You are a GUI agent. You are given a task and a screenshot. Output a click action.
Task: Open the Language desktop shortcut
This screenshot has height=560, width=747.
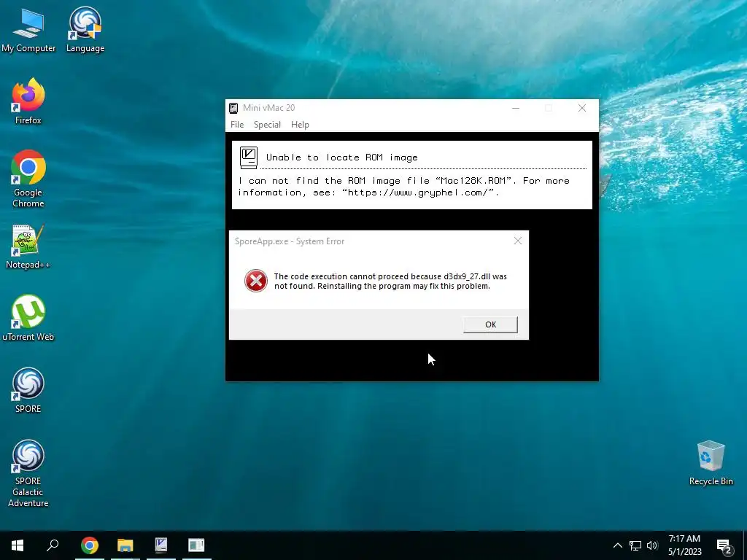click(85, 29)
